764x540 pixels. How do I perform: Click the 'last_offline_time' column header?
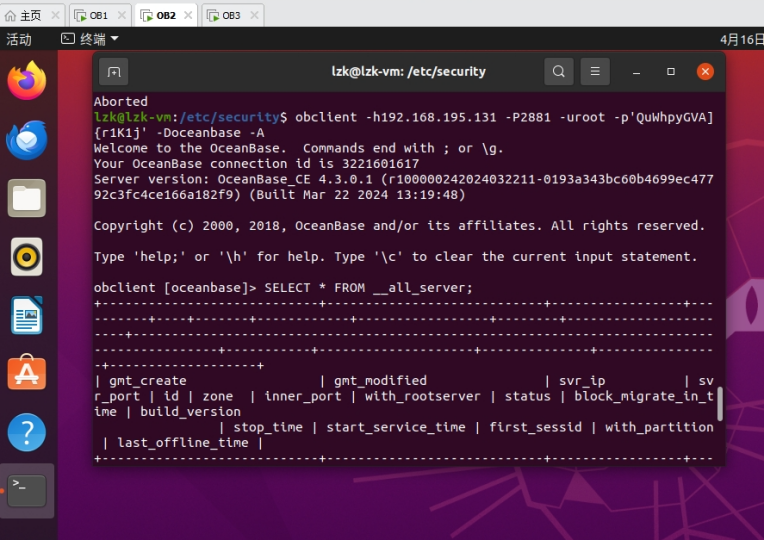point(183,443)
